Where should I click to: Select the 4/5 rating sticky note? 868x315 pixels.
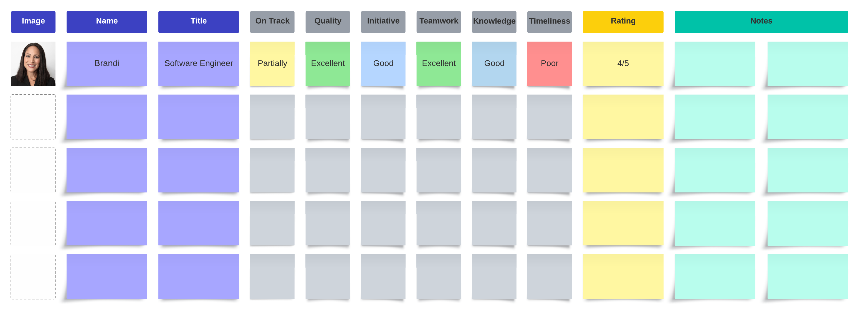(623, 63)
